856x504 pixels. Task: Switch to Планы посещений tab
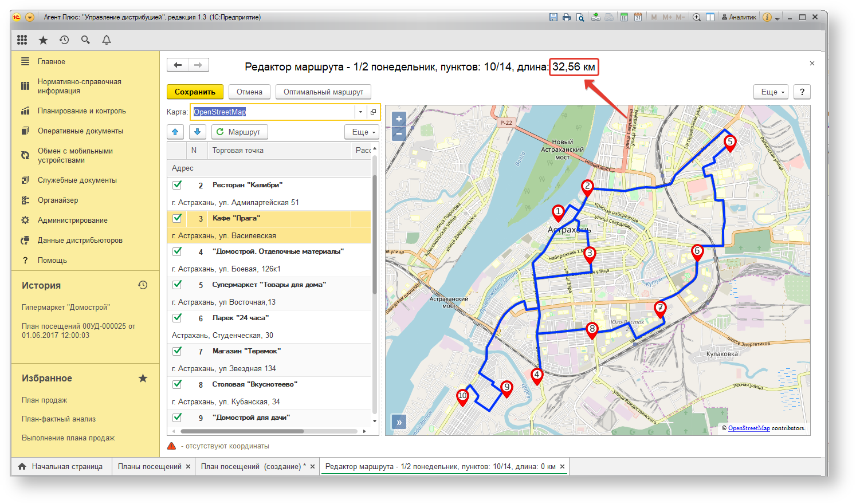click(150, 466)
